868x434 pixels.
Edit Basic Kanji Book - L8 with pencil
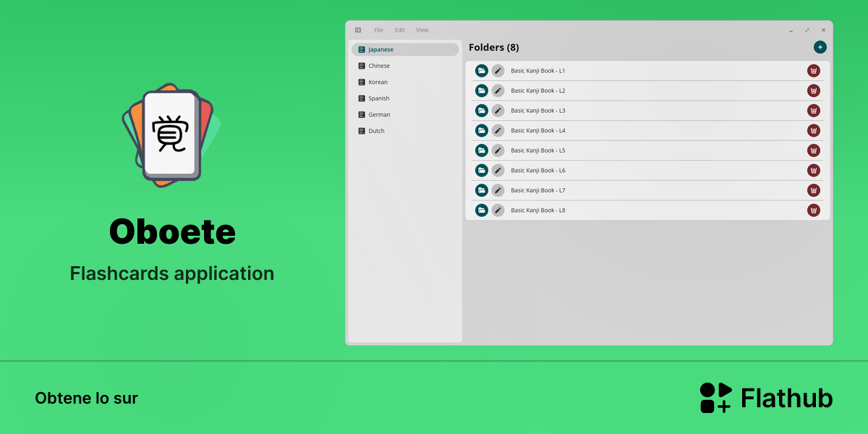pyautogui.click(x=498, y=210)
